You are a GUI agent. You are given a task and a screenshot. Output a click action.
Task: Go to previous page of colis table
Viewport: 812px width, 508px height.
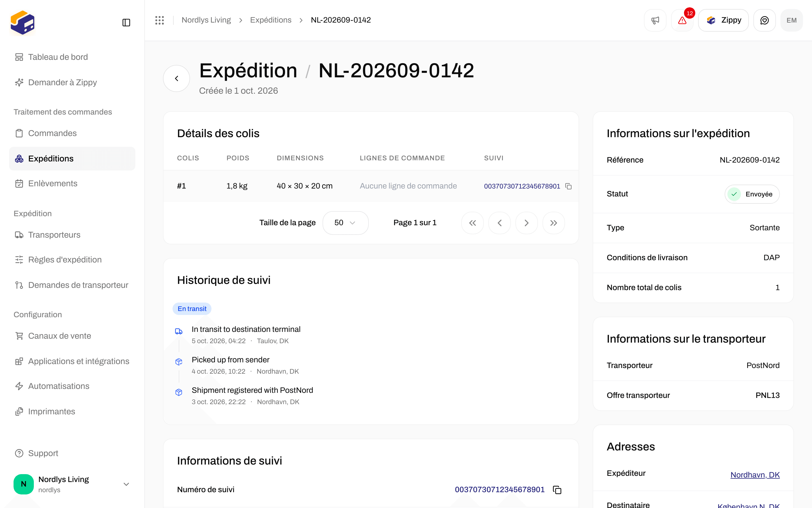pos(500,223)
